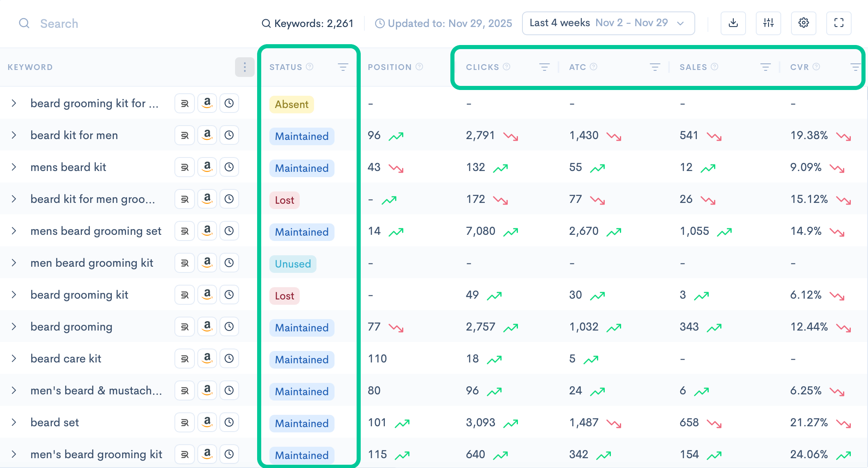Open Keyword column three-dot options menu
The image size is (868, 468).
tap(244, 67)
